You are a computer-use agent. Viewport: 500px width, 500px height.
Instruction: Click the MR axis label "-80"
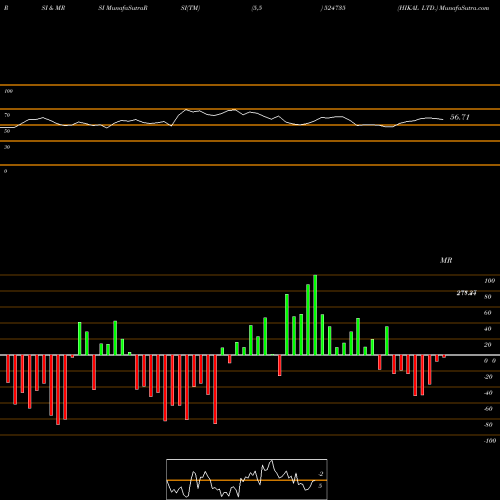[488, 425]
